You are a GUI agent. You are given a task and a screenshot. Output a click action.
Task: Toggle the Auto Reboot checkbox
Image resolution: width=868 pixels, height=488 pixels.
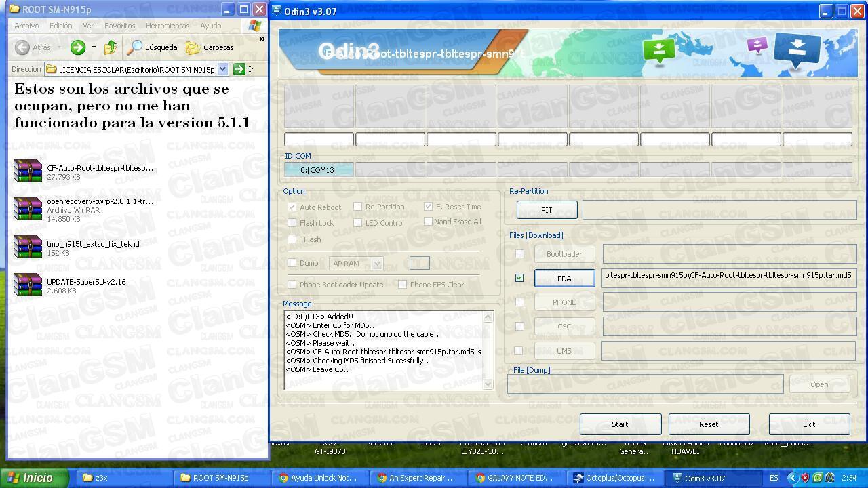292,207
